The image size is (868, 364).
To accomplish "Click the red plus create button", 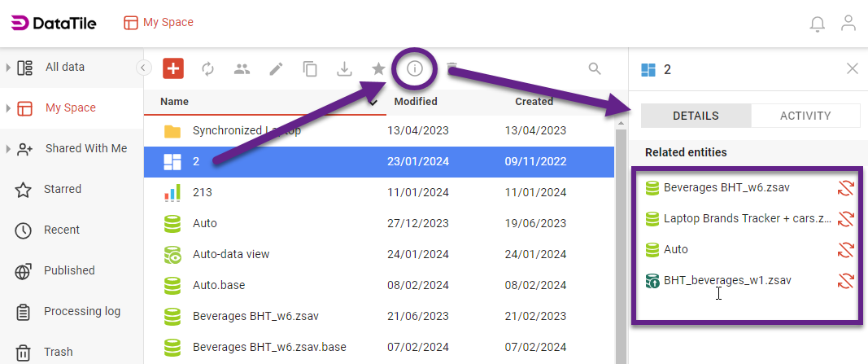I will [x=173, y=69].
